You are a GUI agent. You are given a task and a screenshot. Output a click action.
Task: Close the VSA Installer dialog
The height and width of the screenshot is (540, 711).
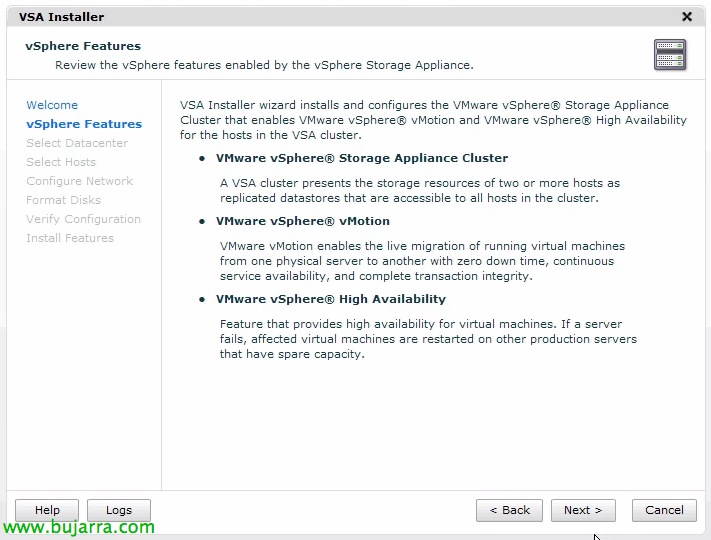click(x=687, y=17)
